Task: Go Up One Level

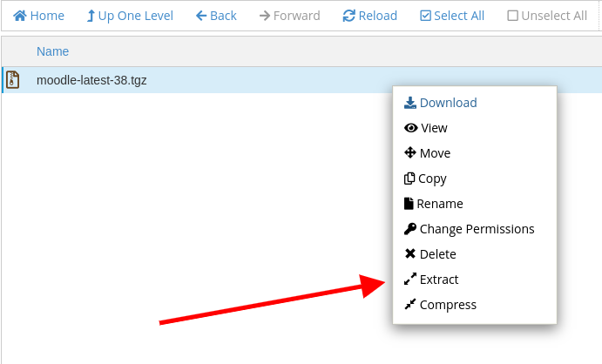Action: pos(130,16)
